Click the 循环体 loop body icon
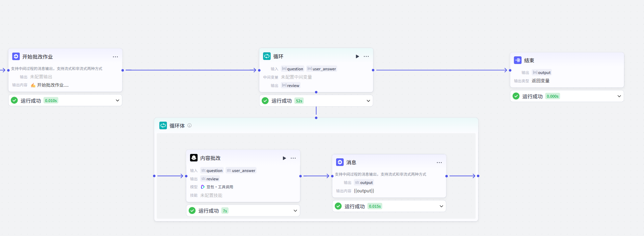The height and width of the screenshot is (236, 644). [x=163, y=125]
